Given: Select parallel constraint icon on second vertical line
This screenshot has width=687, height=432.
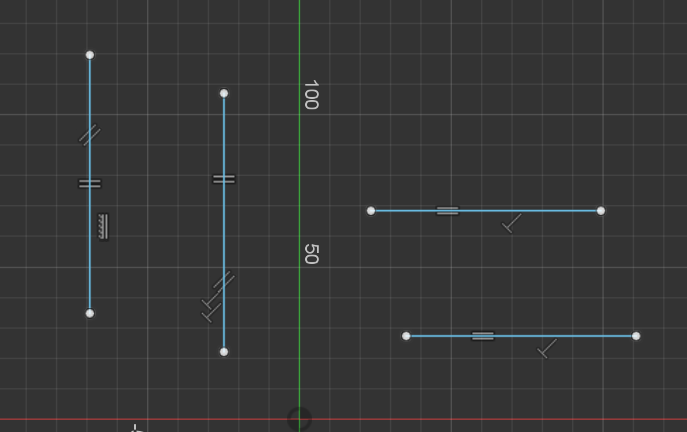Looking at the screenshot, I should tap(224, 281).
